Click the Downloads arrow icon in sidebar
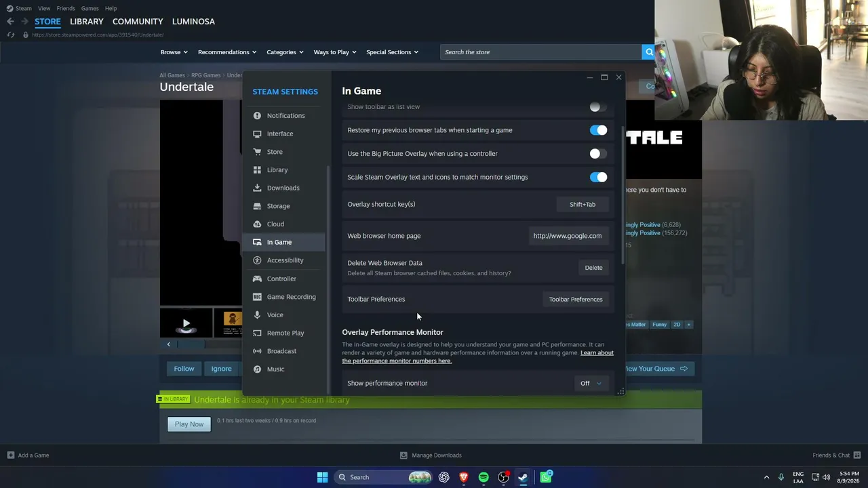Screen dimensions: 868x488 257,188
